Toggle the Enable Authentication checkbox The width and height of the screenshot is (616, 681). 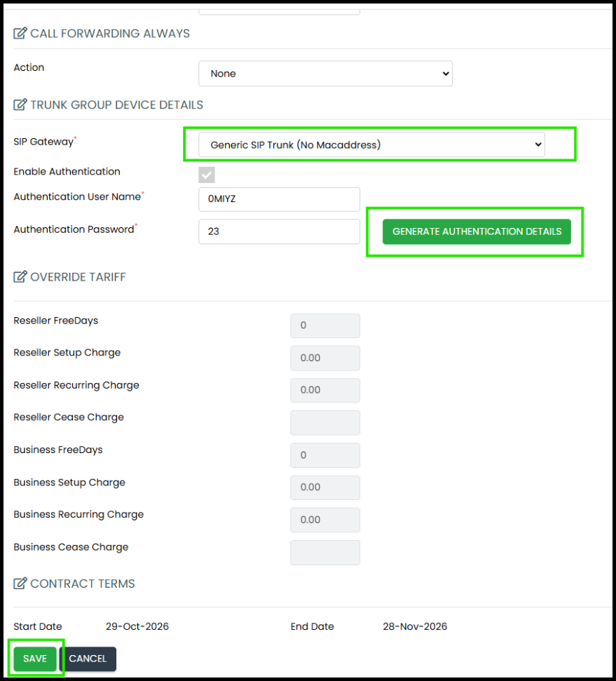[x=207, y=175]
